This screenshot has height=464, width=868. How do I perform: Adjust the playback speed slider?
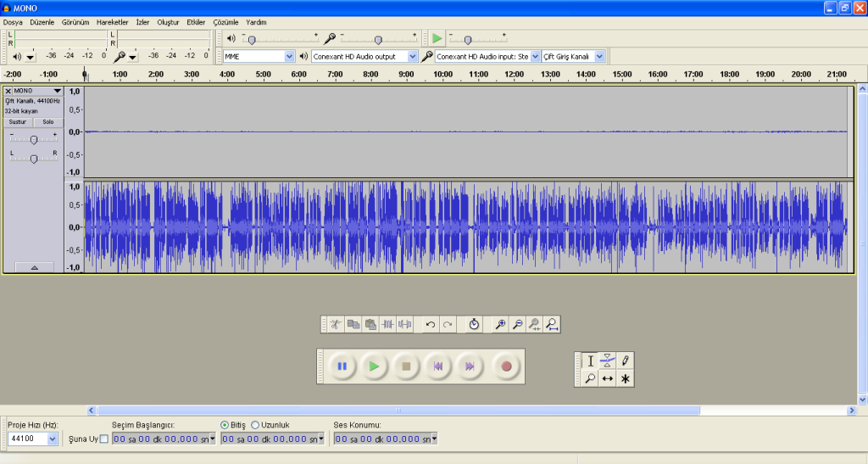click(x=468, y=40)
